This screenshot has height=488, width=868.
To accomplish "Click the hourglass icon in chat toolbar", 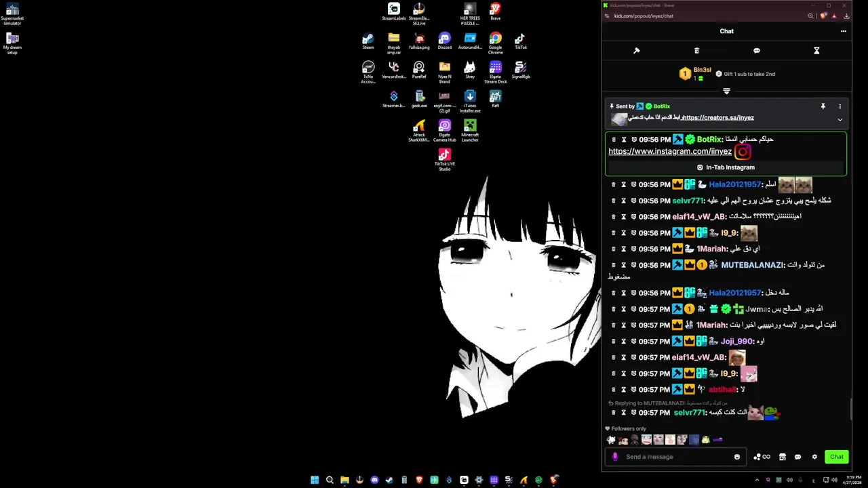I will click(816, 51).
